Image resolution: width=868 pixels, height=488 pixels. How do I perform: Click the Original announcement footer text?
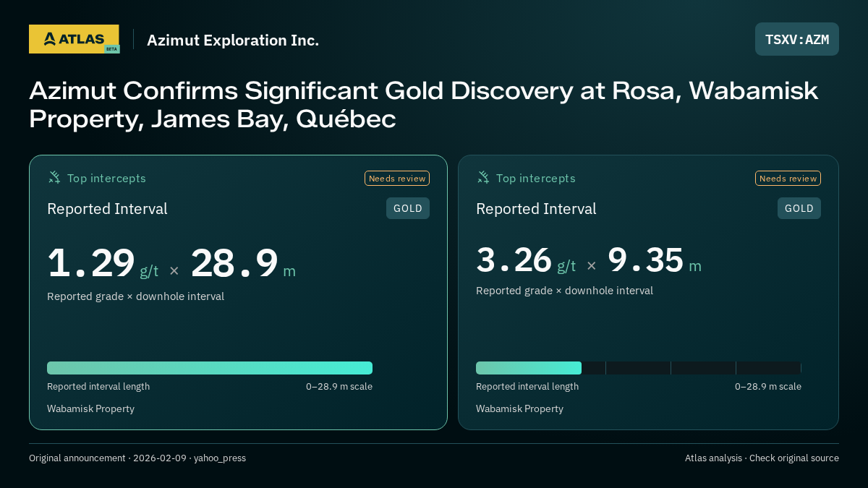pos(137,458)
